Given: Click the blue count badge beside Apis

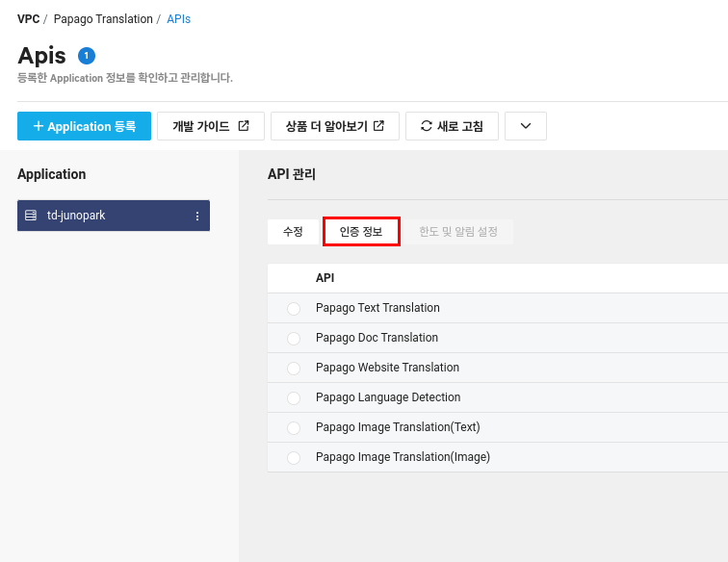Looking at the screenshot, I should pos(87,56).
